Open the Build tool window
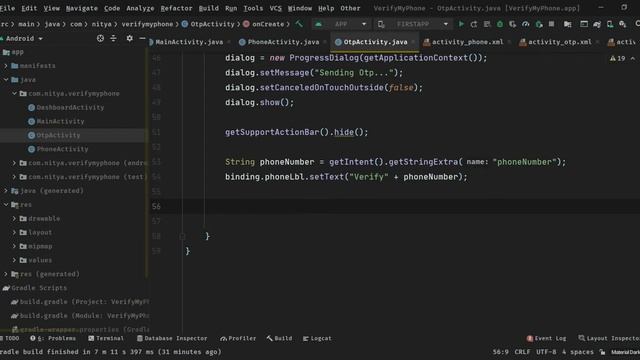The width and height of the screenshot is (640, 360). (279, 338)
